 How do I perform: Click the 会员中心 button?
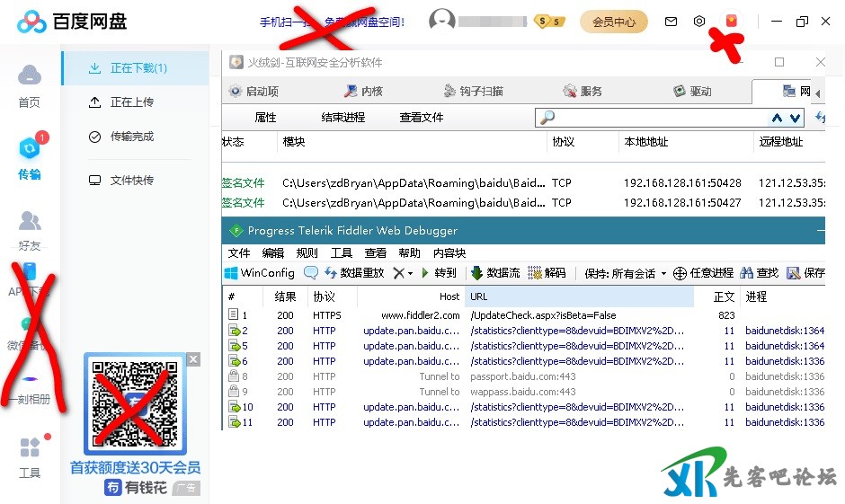(614, 22)
